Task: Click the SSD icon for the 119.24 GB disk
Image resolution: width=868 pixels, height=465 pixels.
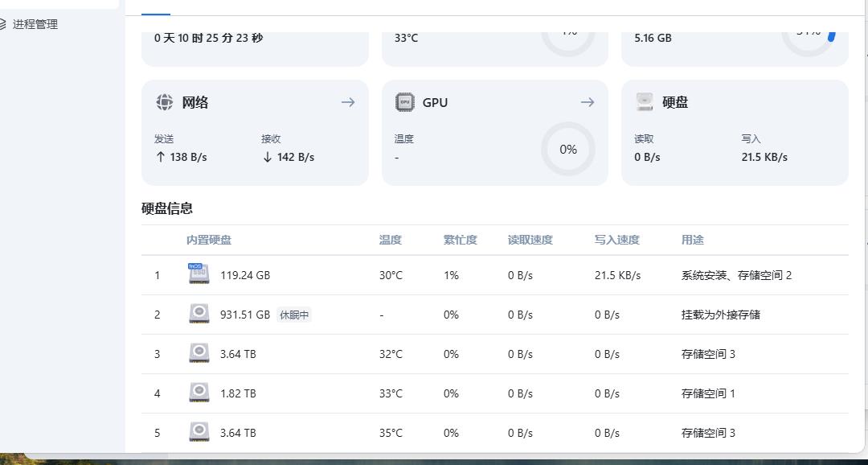Action: [199, 274]
